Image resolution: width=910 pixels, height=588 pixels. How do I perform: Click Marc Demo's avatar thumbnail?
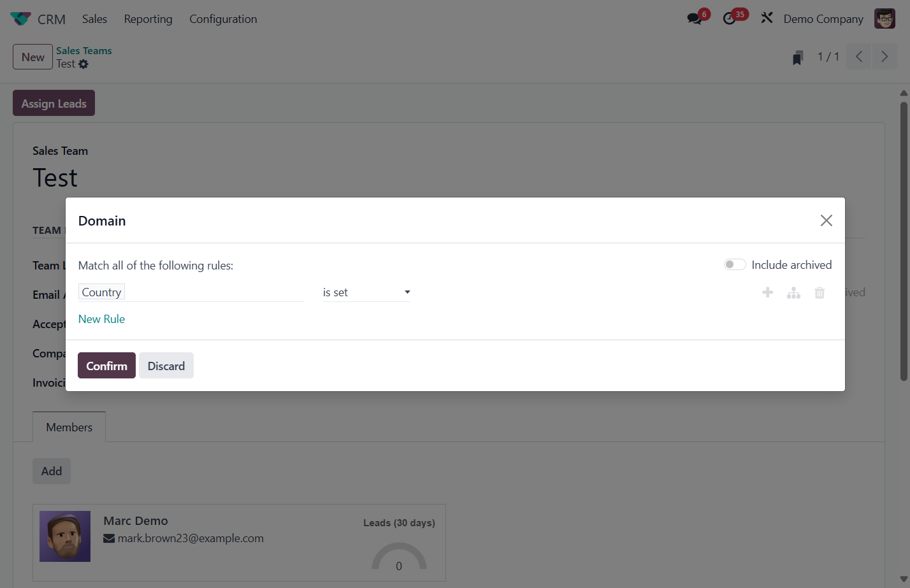(65, 536)
